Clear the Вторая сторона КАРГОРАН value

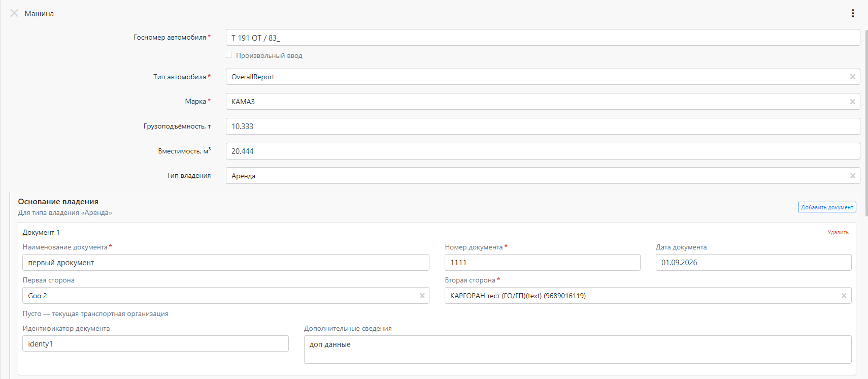click(844, 296)
